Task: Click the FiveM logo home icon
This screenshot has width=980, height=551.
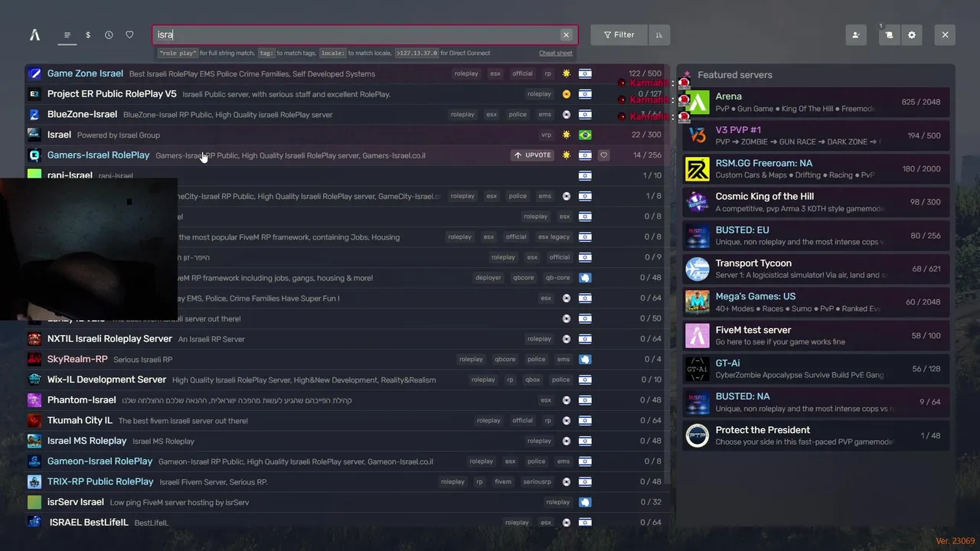Action: point(34,34)
